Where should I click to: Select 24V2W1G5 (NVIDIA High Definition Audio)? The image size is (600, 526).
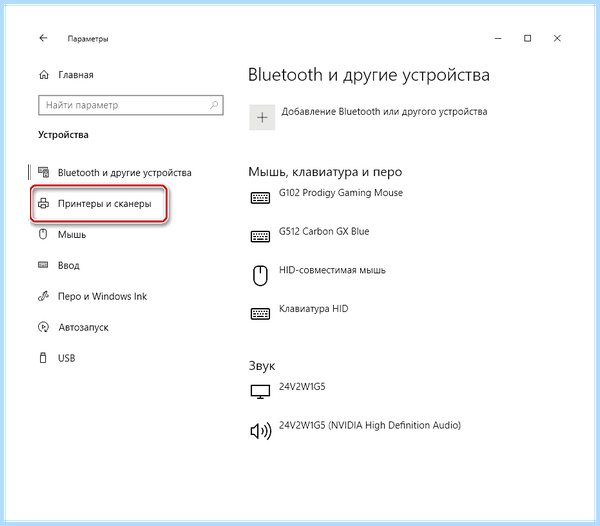tap(370, 425)
